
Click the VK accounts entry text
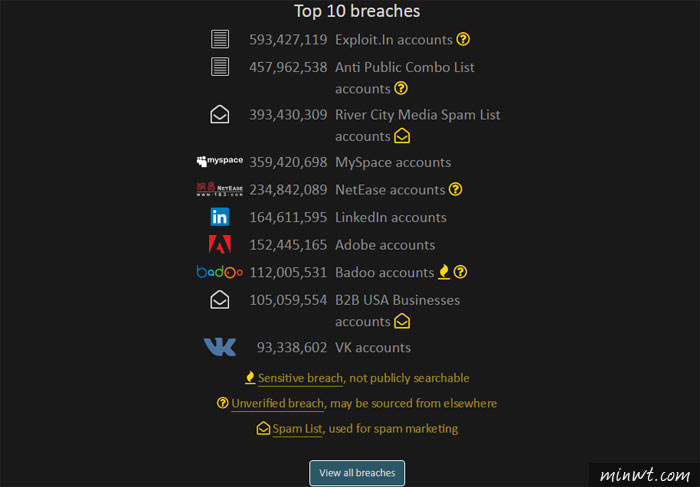(373, 348)
